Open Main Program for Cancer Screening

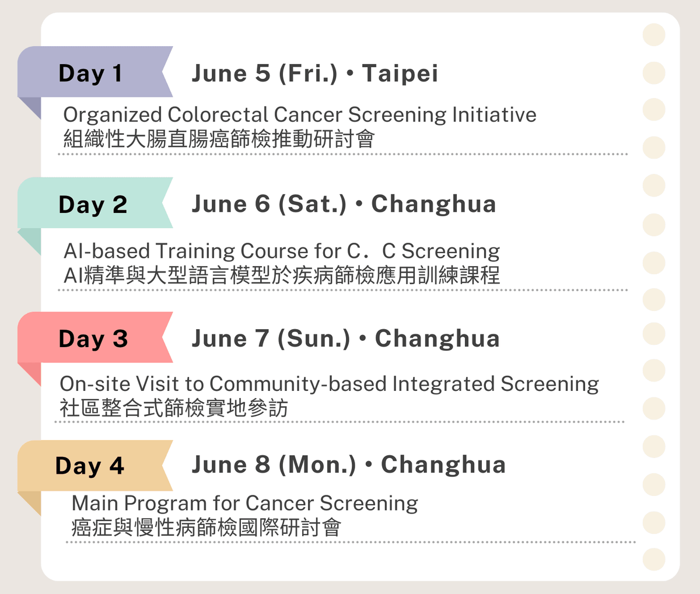pos(244,503)
